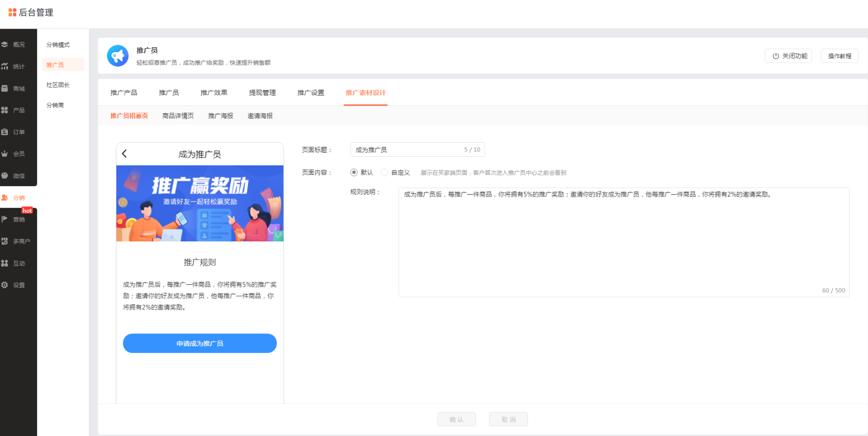The image size is (868, 436).
Task: Open the 统计 statistics sidebar icon
Action: [5, 67]
